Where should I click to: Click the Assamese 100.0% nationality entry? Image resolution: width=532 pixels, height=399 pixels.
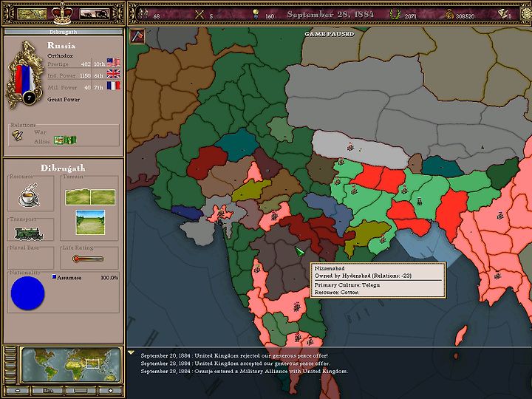85,278
